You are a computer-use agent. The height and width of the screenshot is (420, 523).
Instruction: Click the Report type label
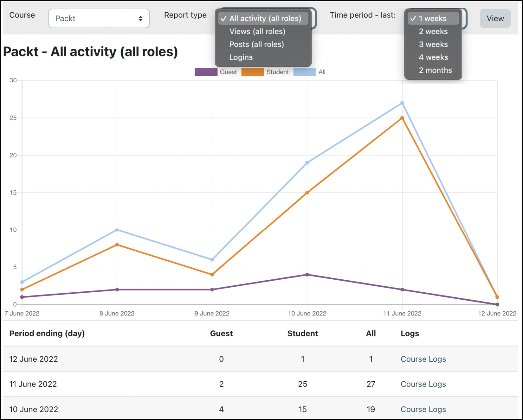(185, 15)
